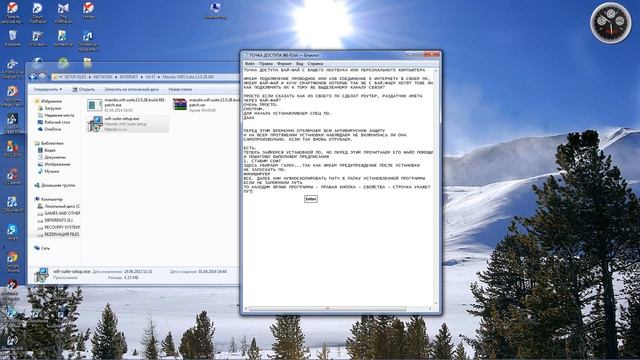Open the Корзина recycle bin desktop icon
Image resolution: width=640 pixels, height=360 pixels.
coord(12,38)
